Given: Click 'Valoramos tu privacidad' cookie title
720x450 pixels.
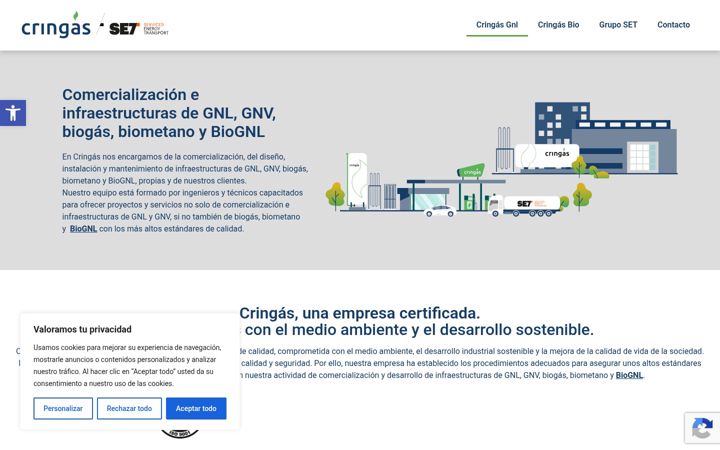Looking at the screenshot, I should pyautogui.click(x=82, y=329).
